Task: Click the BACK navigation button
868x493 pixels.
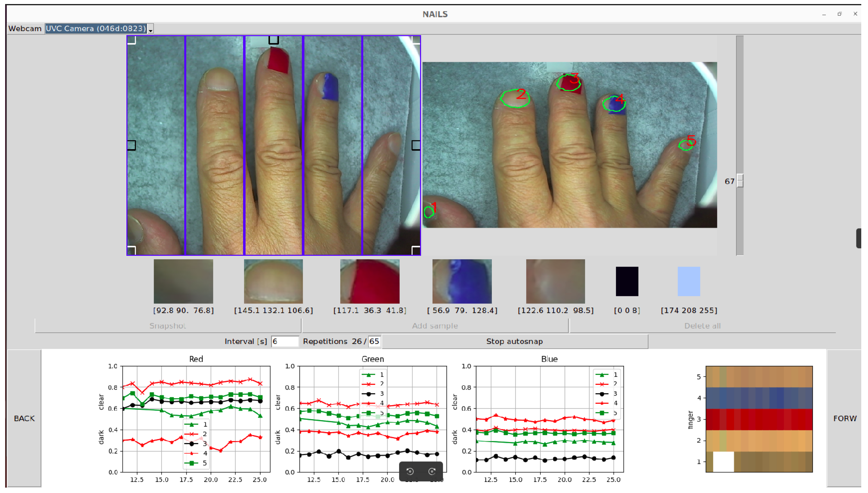Action: 24,418
